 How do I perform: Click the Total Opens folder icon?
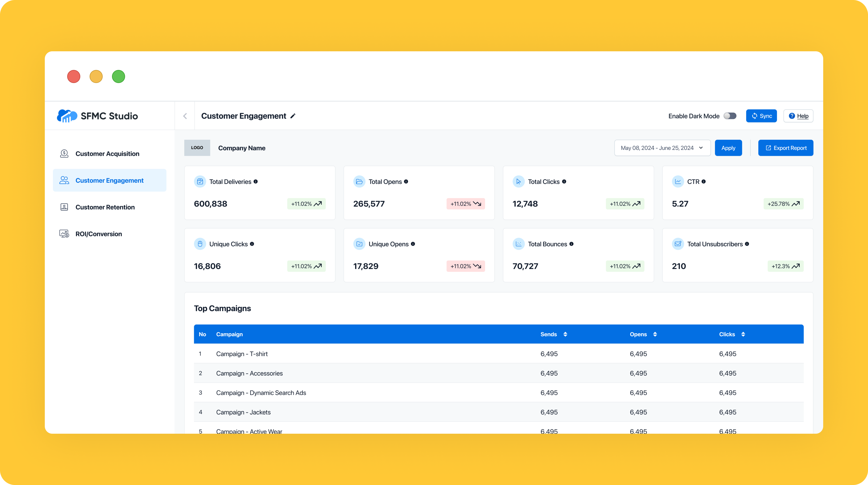tap(359, 182)
